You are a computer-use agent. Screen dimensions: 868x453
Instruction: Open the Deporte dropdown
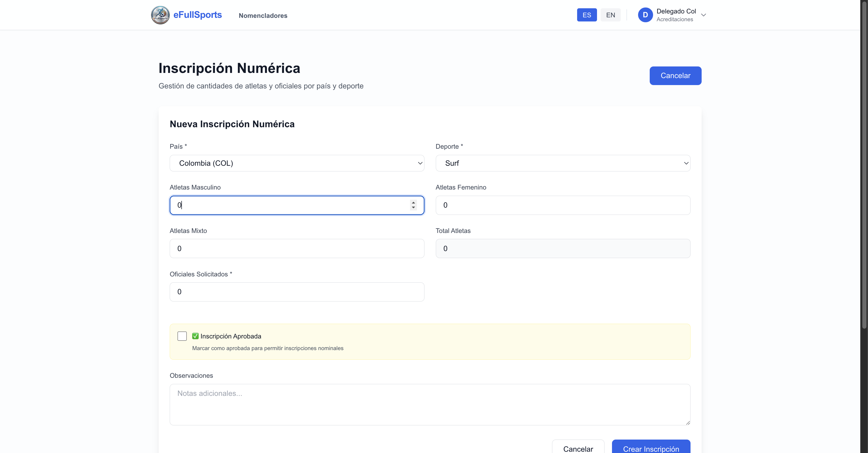coord(563,163)
